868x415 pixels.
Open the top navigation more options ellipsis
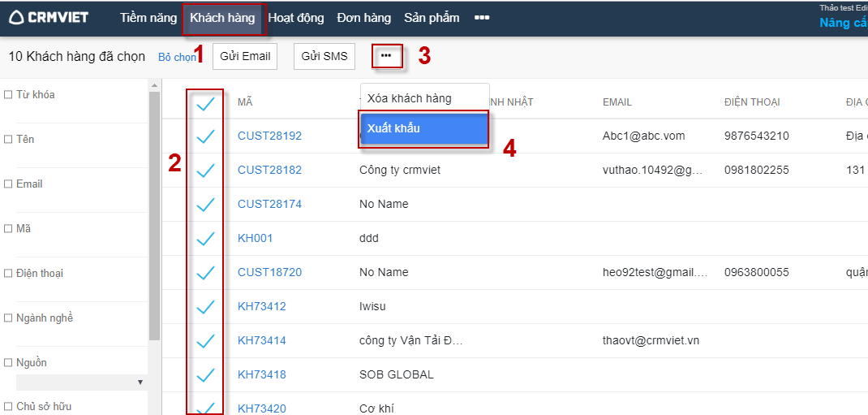(x=482, y=18)
